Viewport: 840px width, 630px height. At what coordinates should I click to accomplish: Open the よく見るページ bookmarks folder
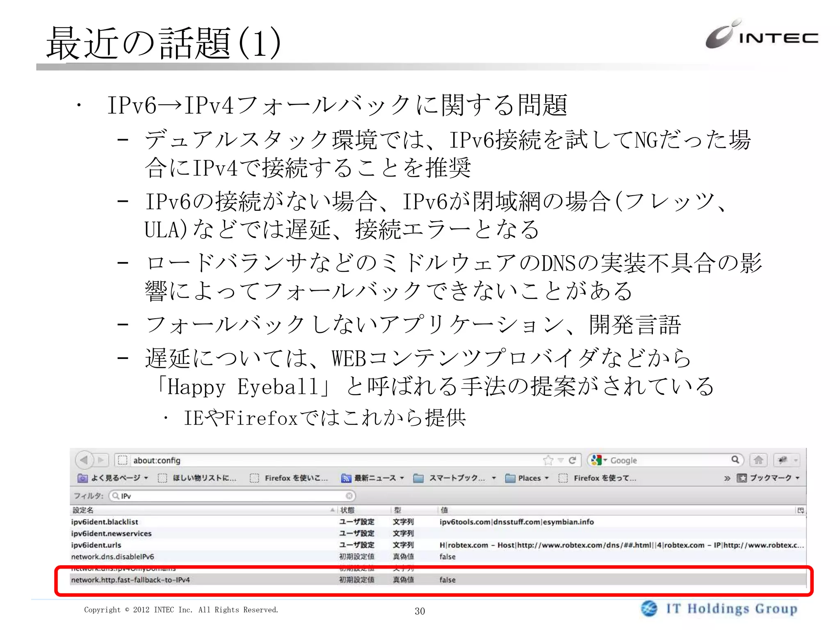(x=113, y=478)
